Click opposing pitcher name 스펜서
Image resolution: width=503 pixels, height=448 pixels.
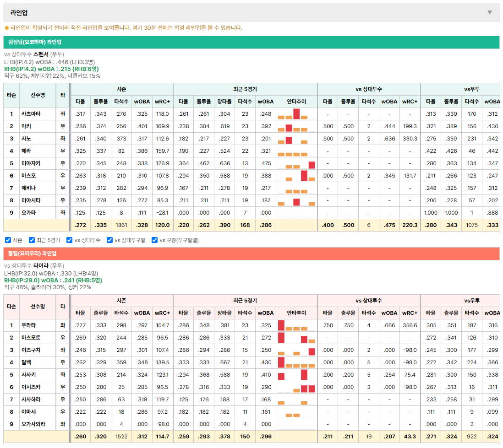[x=41, y=54]
